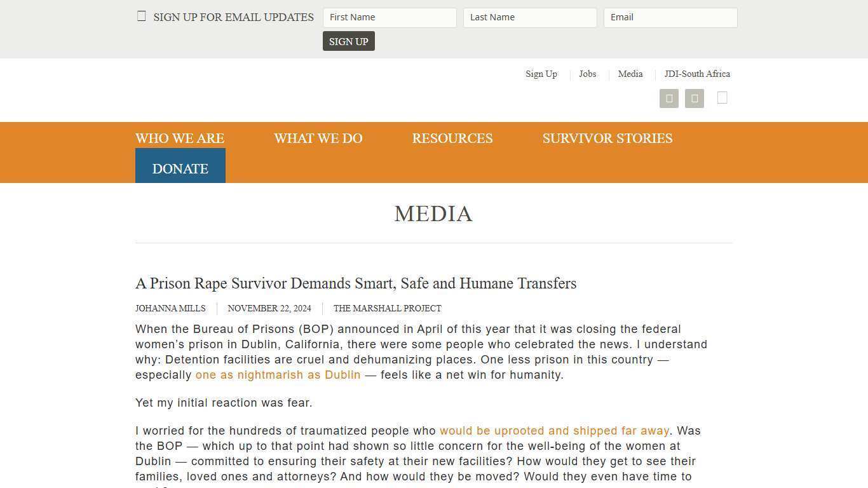Click the Last Name input field
The width and height of the screenshot is (868, 488).
(x=530, y=17)
